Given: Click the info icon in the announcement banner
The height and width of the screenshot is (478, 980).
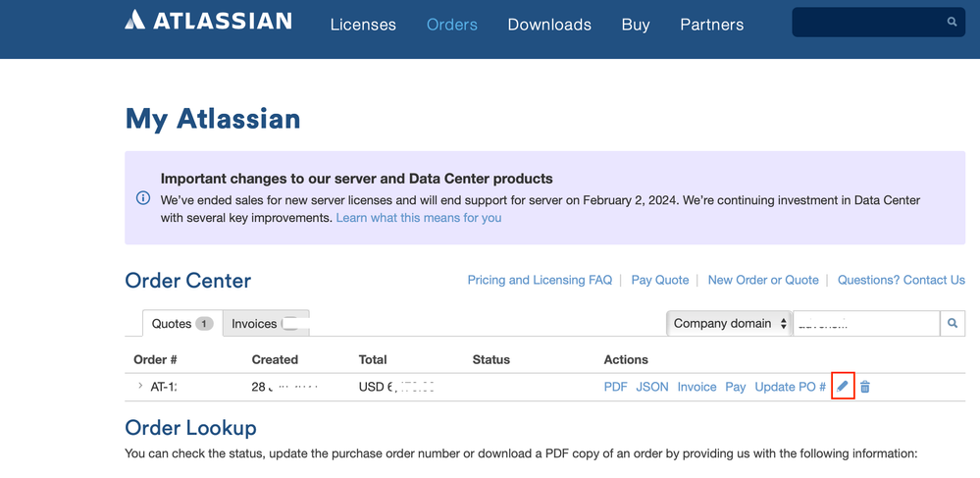Looking at the screenshot, I should (143, 198).
